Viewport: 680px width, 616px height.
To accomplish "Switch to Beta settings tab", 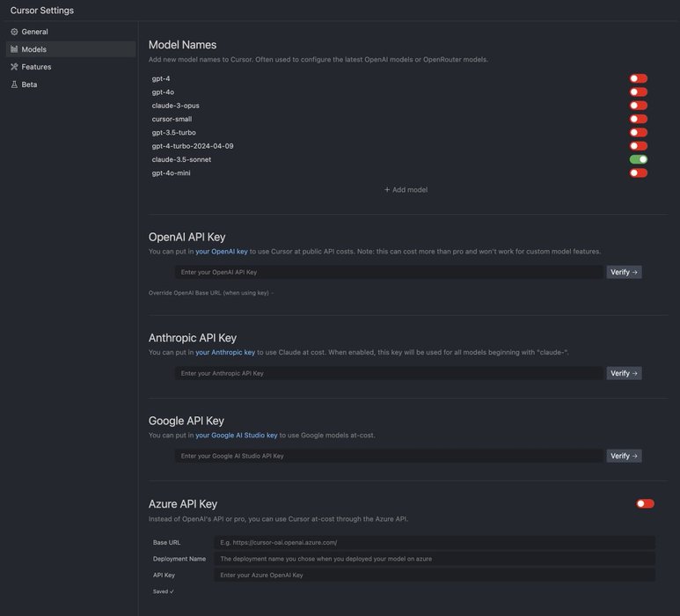I will click(70, 84).
